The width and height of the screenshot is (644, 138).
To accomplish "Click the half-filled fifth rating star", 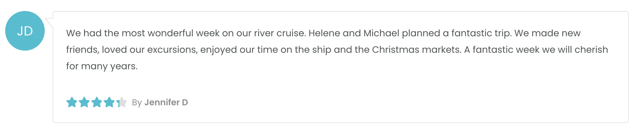I will (x=121, y=102).
